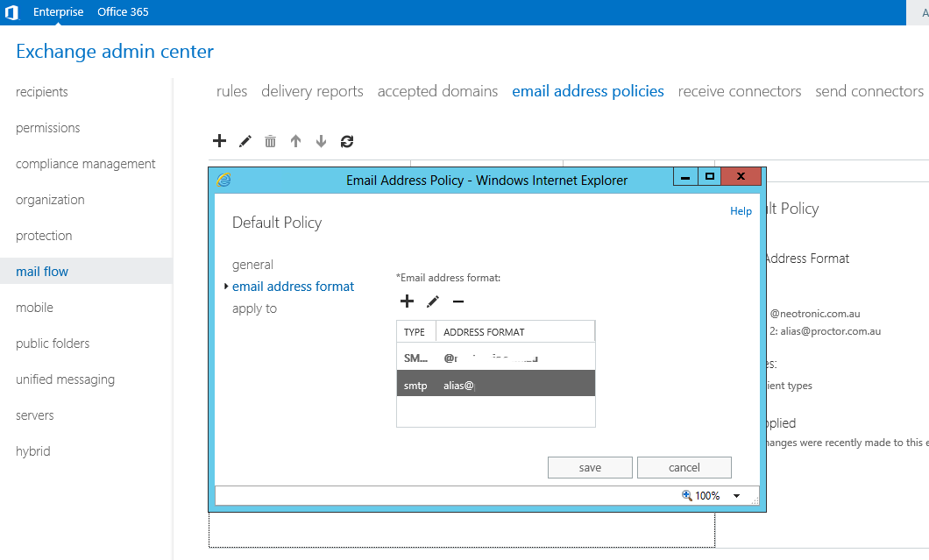Viewport: 929px width, 560px height.
Task: Open Help in the policy dialog
Action: 741,210
